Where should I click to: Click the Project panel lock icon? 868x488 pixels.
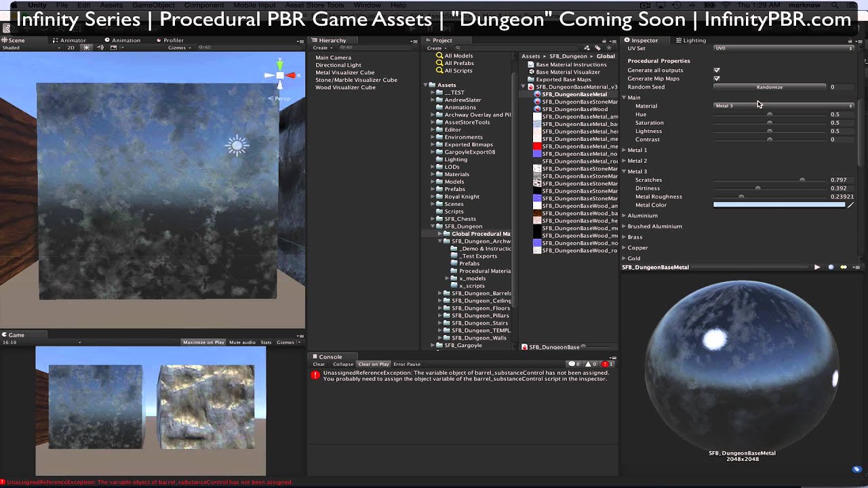tap(605, 41)
